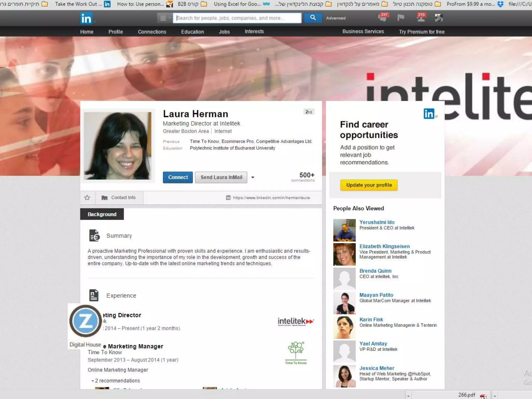Open the account avatar icon in header
532x399 pixels.
(439, 18)
